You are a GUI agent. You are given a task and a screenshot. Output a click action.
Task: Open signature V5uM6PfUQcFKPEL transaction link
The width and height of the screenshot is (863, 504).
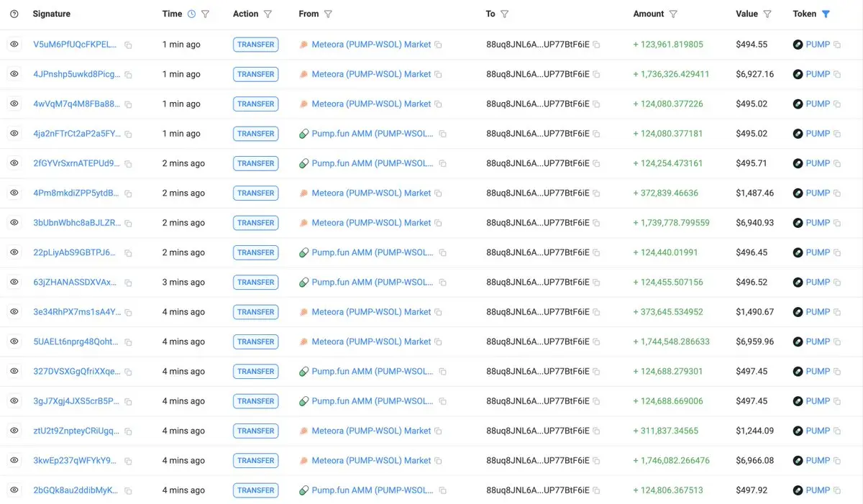click(75, 45)
